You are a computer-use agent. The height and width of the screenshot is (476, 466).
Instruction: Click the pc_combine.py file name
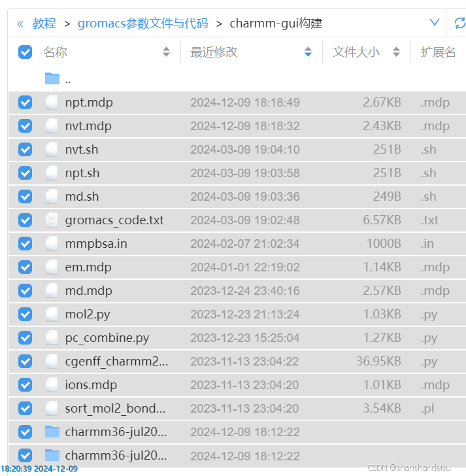[107, 338]
